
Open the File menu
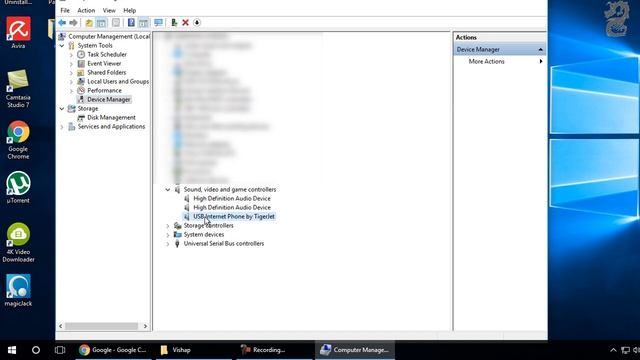[x=65, y=10]
